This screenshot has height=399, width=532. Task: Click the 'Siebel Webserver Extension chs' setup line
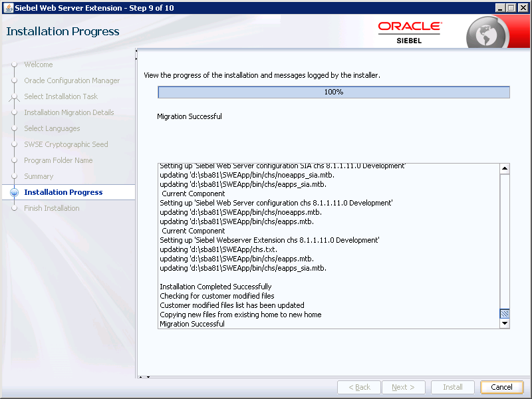point(269,240)
